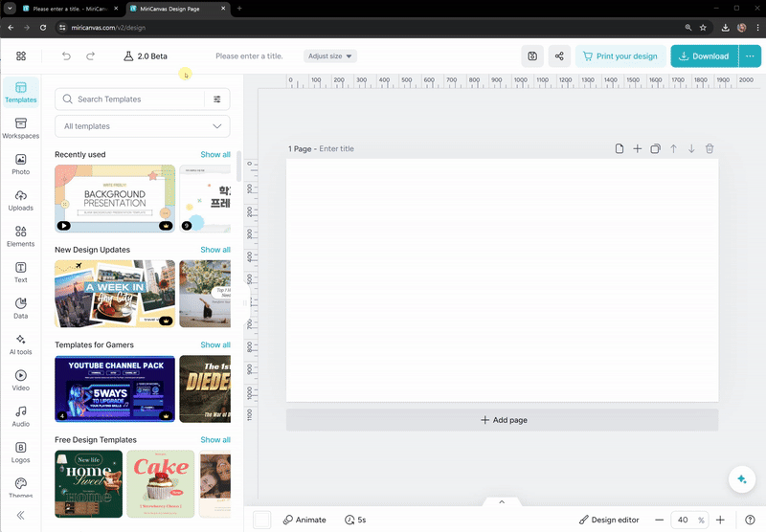
Task: Click the undo arrow
Action: (66, 56)
